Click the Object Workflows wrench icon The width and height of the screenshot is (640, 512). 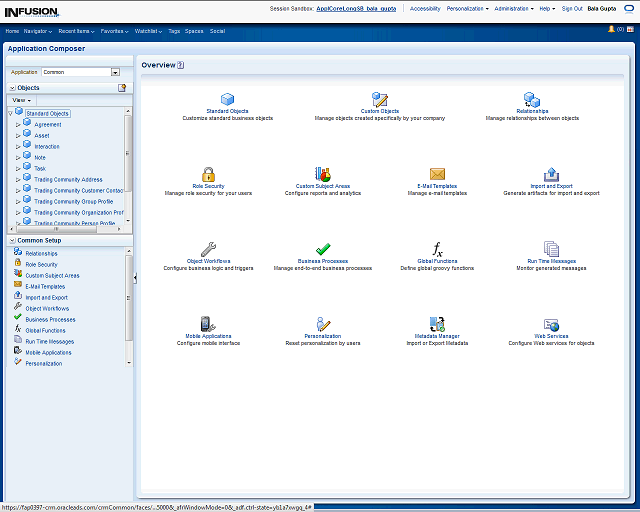208,249
